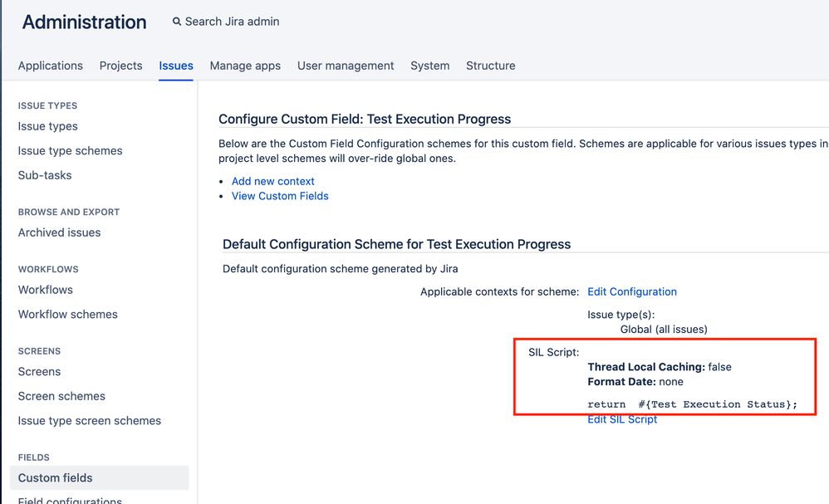Click the Thread Local Caching: false line
Viewport: 829px width, 504px height.
coord(660,367)
